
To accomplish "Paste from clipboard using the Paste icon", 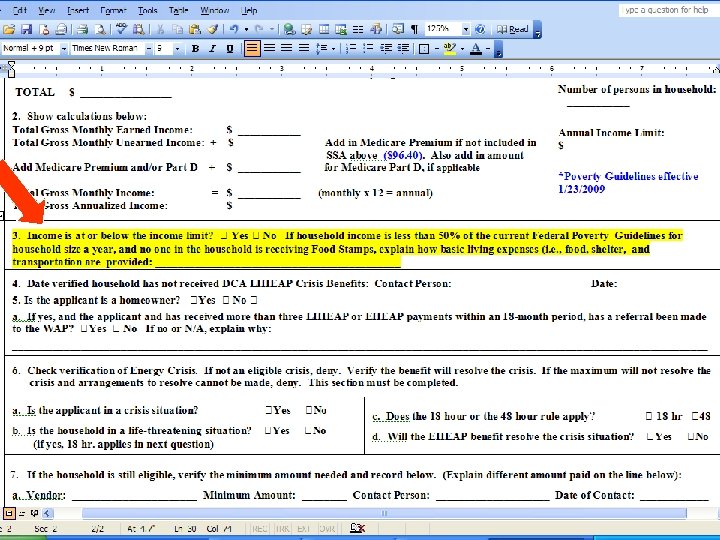I will [195, 29].
